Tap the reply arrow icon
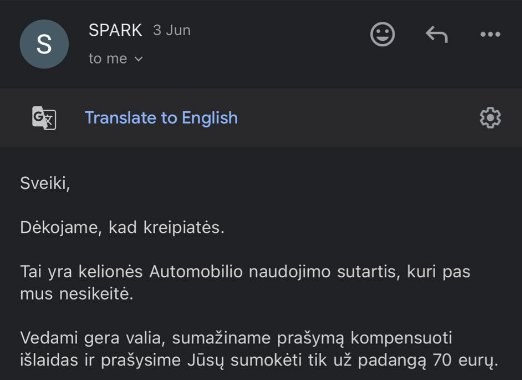Viewport: 522px width, 380px height. tap(437, 34)
